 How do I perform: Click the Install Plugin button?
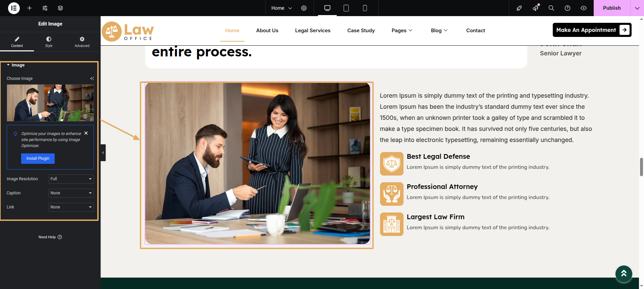click(x=38, y=158)
